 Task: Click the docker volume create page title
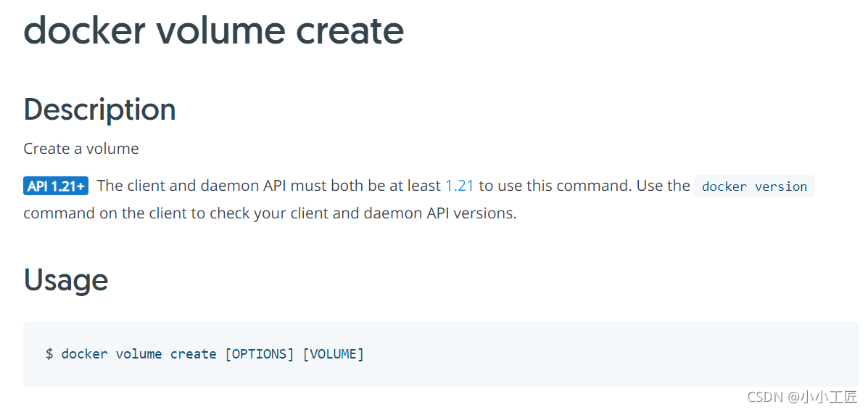point(213,31)
